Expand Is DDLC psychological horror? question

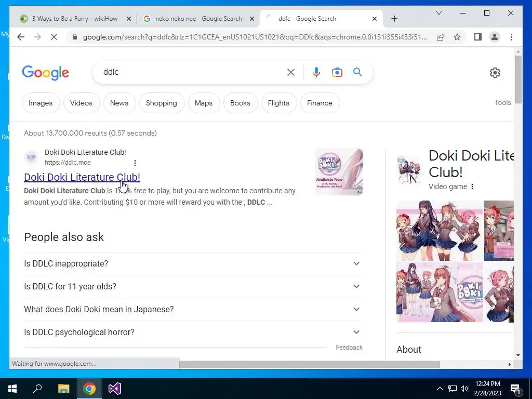click(193, 332)
